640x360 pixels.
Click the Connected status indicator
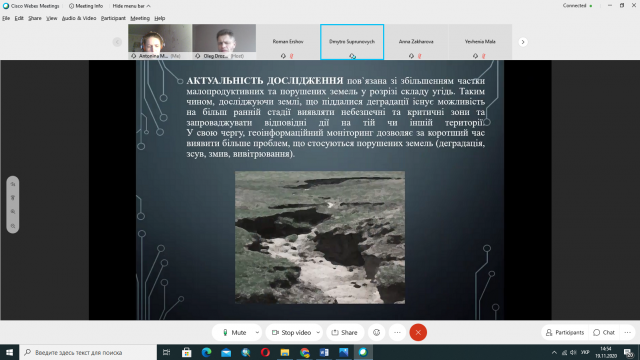click(x=577, y=6)
